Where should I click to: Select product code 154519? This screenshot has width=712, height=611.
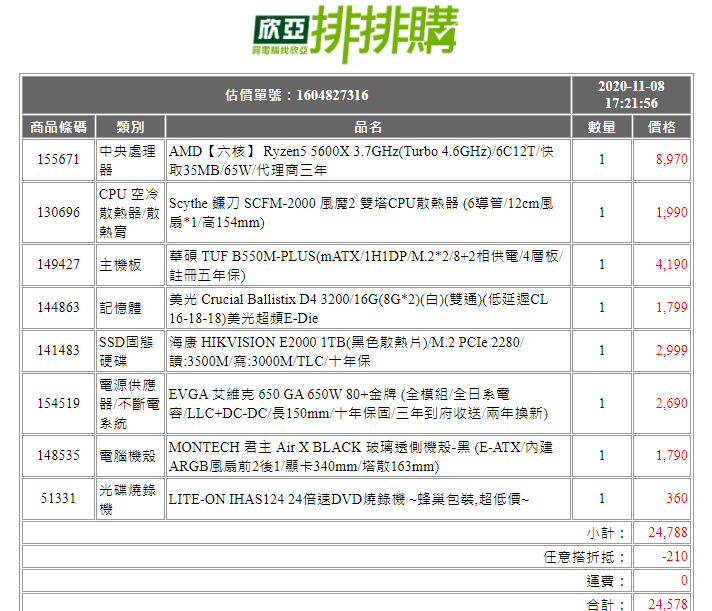[x=59, y=404]
